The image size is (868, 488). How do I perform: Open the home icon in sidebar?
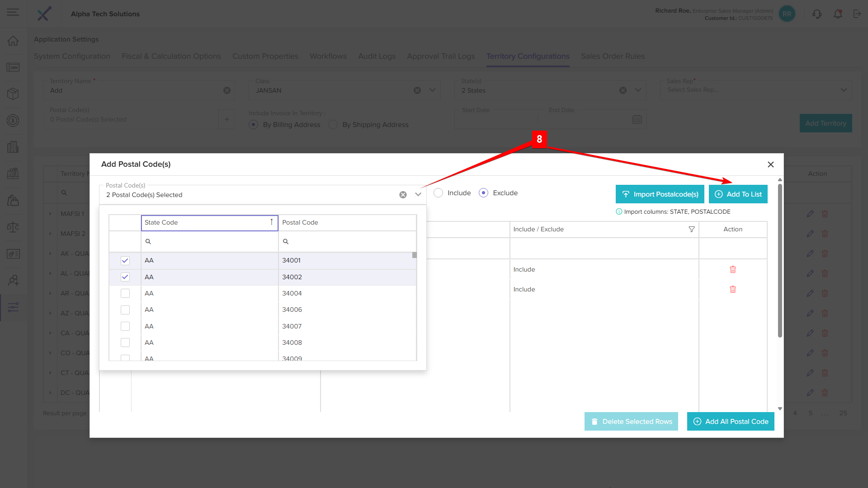pos(13,41)
